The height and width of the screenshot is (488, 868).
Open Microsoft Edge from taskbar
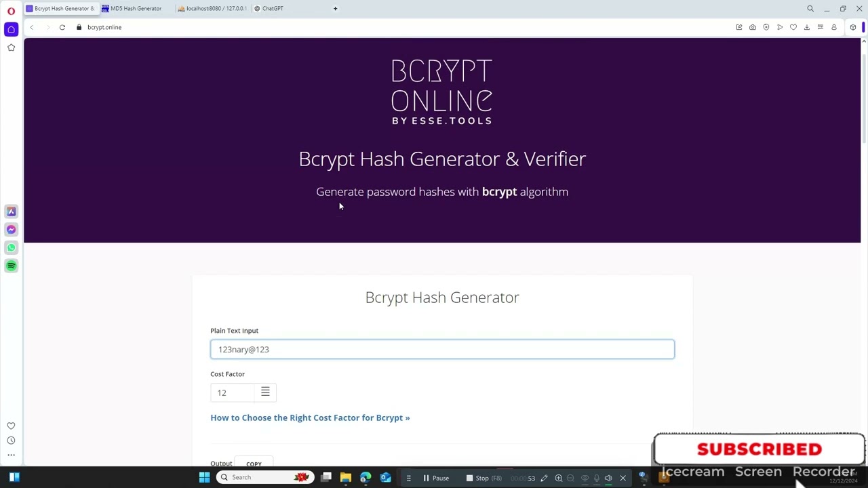(x=366, y=477)
